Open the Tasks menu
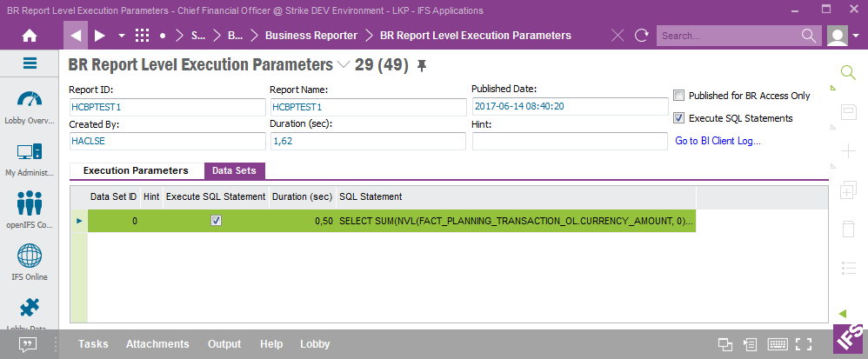This screenshot has height=359, width=868. 93,344
